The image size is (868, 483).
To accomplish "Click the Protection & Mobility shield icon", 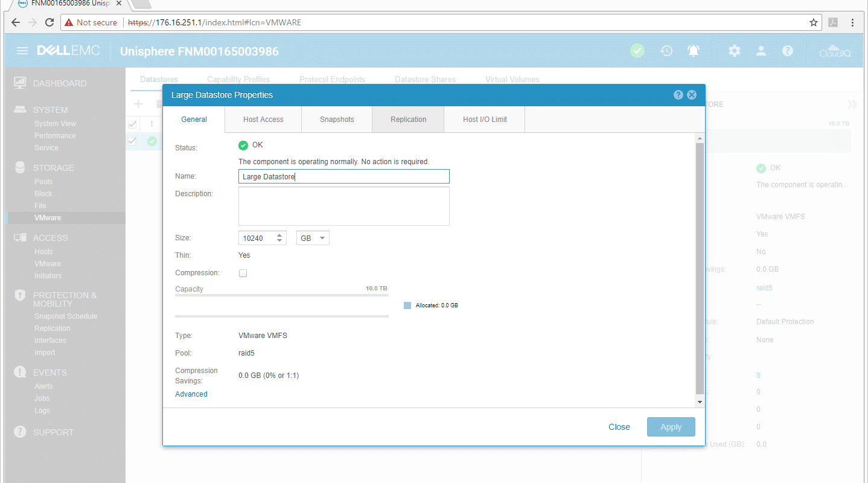I will pos(20,295).
